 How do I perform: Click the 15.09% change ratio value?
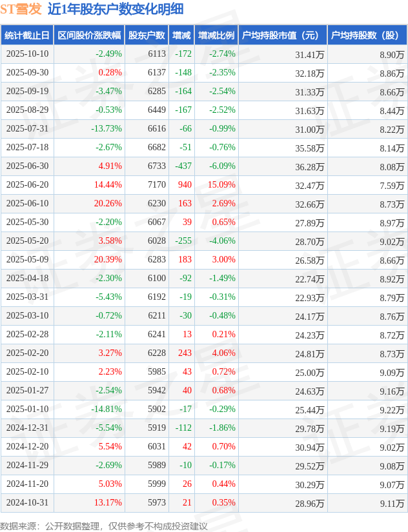(x=221, y=185)
